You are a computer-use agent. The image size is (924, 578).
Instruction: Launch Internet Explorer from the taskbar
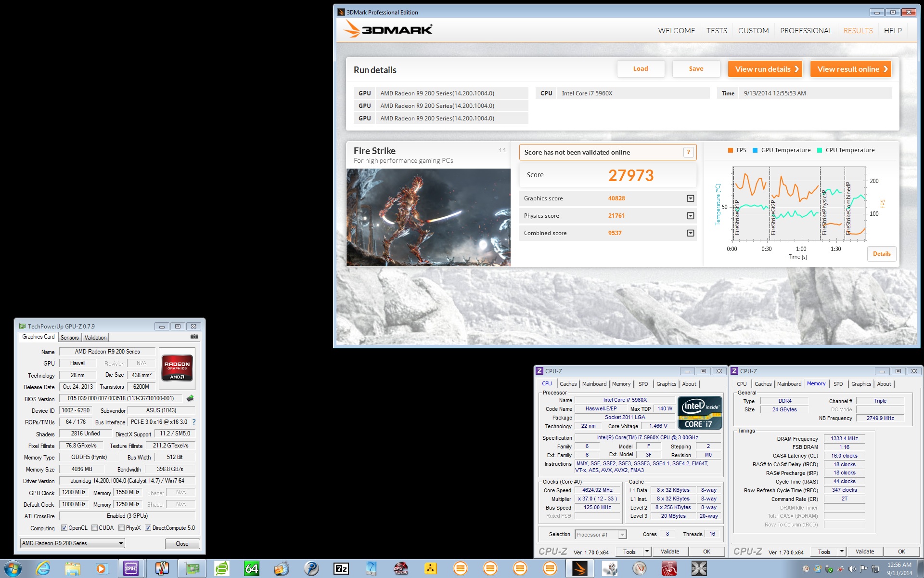point(43,569)
